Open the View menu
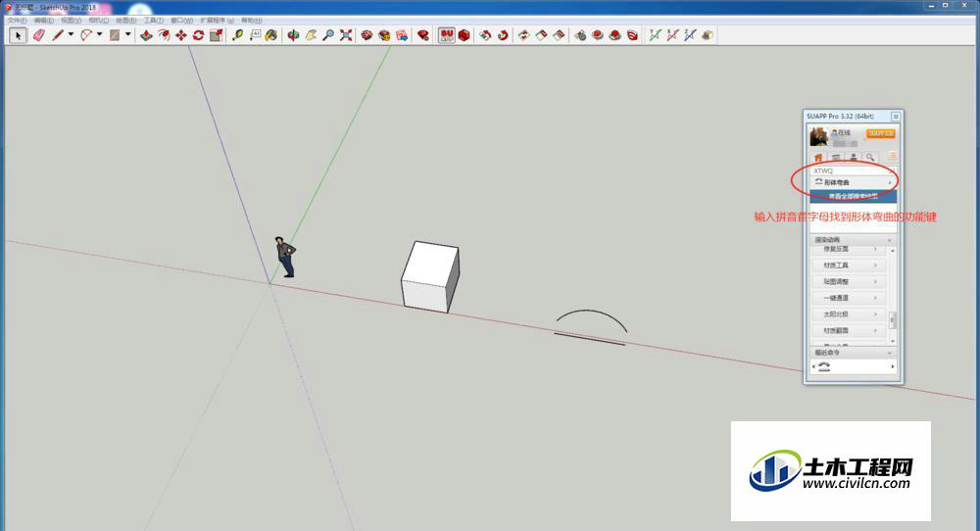Screen dimensions: 980x531 71,21
